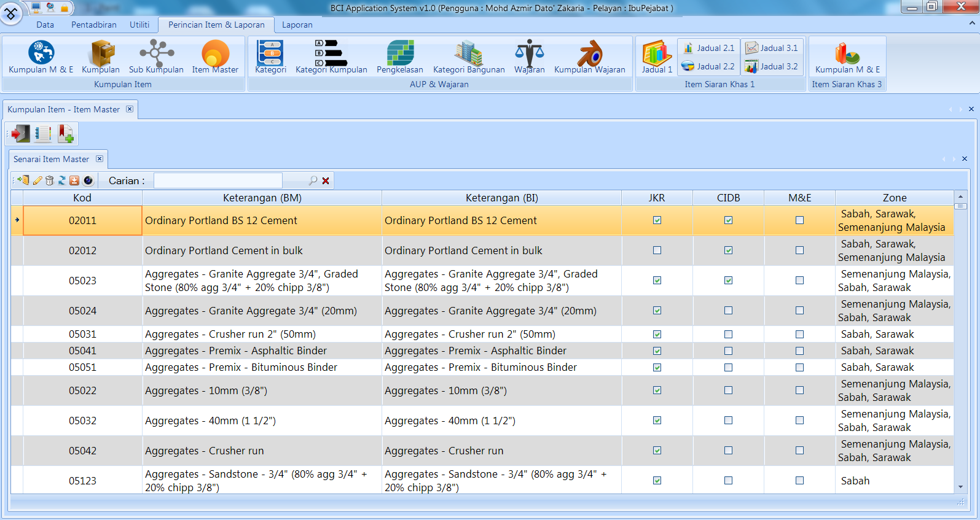The image size is (980, 520).
Task: Open the Data ribbon tab
Action: (45, 25)
